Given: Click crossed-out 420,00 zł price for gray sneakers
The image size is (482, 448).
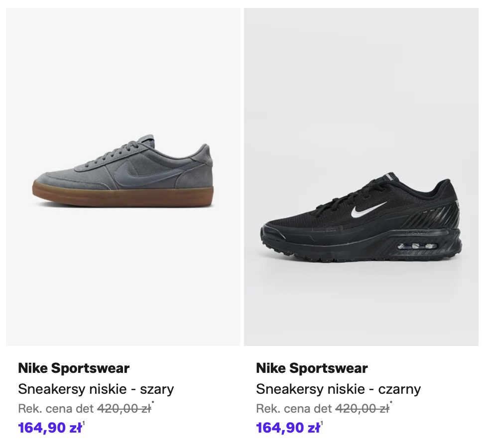Looking at the screenshot, I should [124, 409].
